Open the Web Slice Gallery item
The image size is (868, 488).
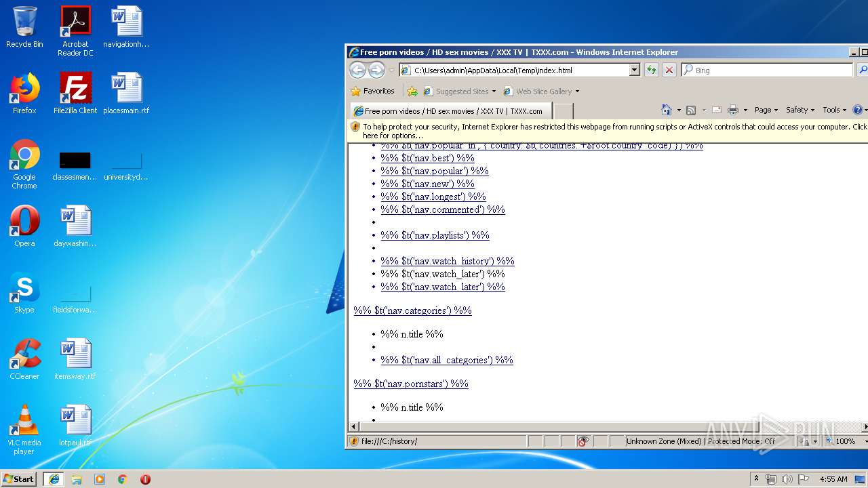tap(540, 91)
